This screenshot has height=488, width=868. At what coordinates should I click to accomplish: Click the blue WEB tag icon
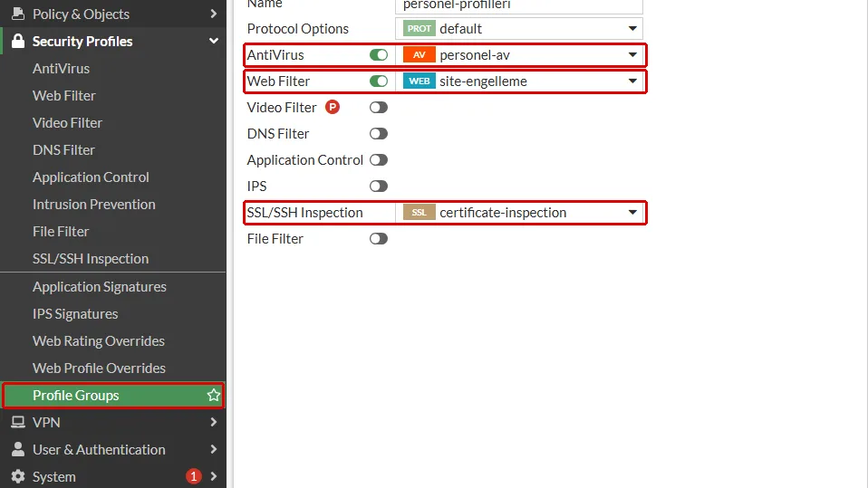tap(420, 81)
